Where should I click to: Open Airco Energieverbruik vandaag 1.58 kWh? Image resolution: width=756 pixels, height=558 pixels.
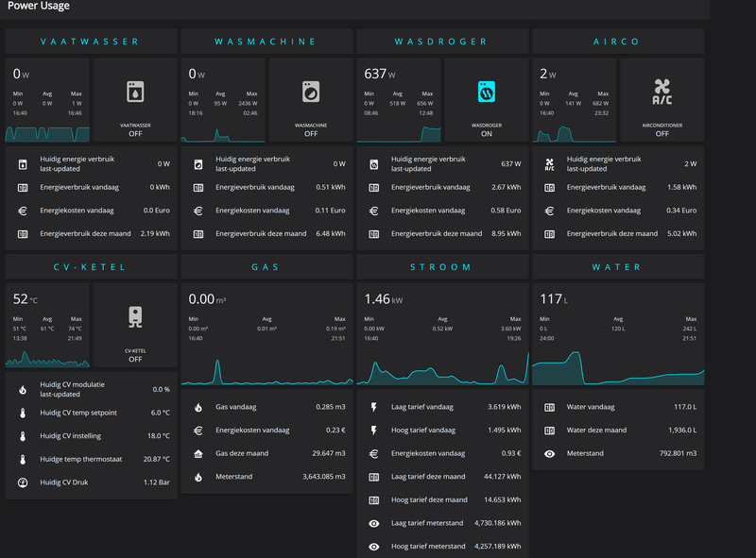pyautogui.click(x=618, y=188)
